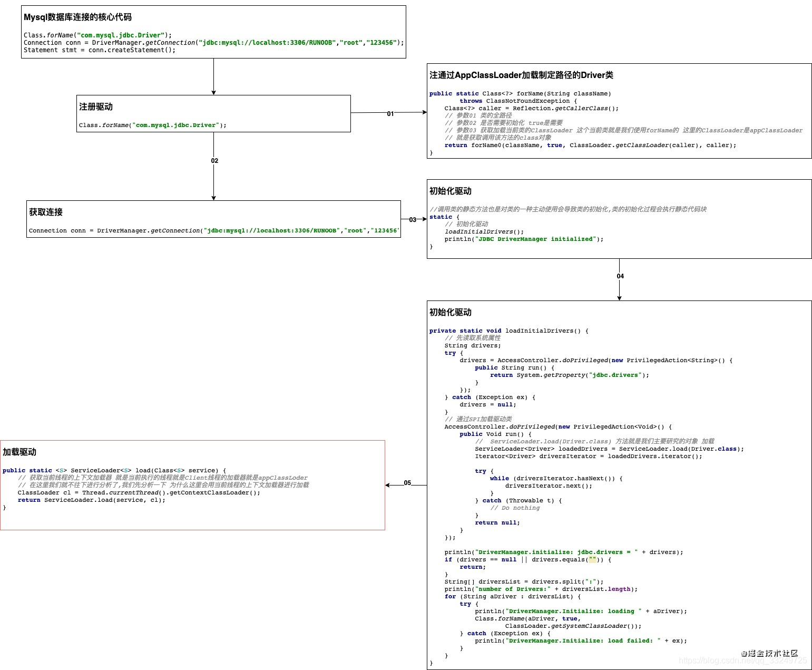The image size is (812, 670).
Task: Click "Statement stmt = conn.createStatement();" line
Action: click(x=100, y=50)
